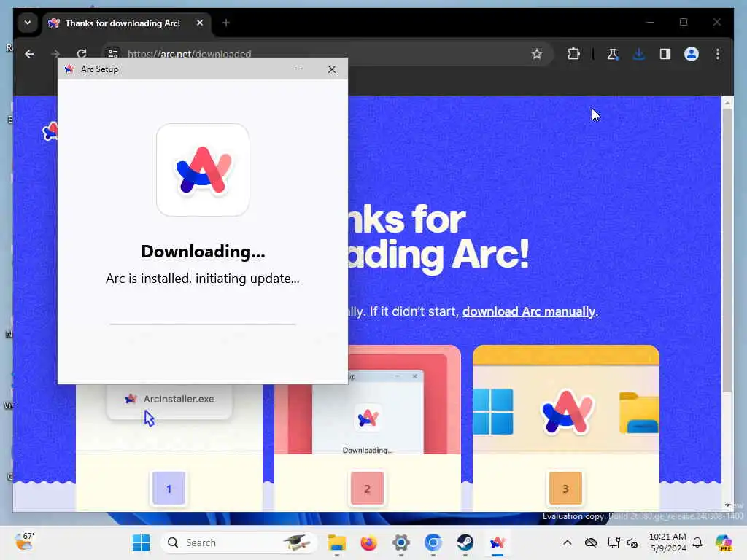Click the scrollbar down arrow
The height and width of the screenshot is (560, 747).
727,505
